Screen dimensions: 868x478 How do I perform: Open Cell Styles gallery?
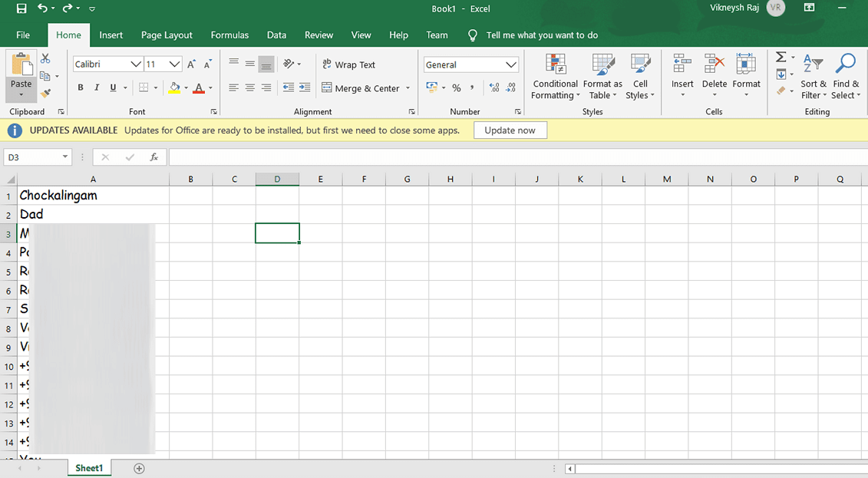click(x=640, y=77)
